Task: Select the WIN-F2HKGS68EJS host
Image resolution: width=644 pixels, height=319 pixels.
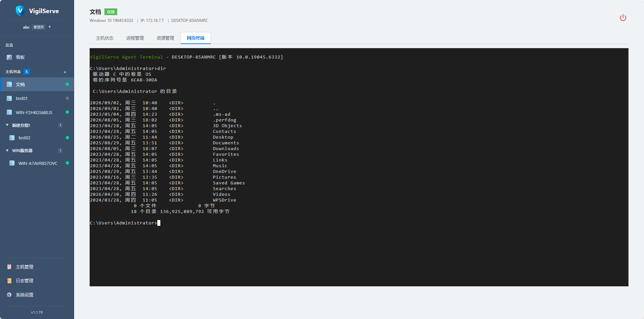Action: 37,112
